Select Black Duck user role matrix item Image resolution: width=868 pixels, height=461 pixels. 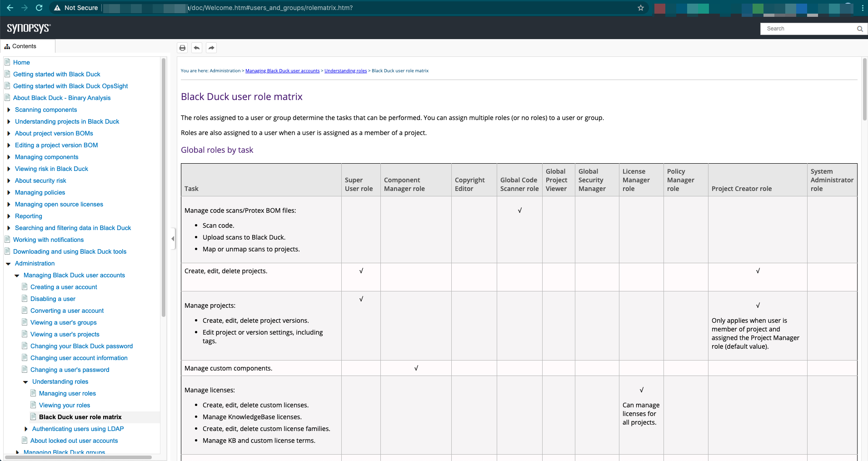(x=80, y=417)
